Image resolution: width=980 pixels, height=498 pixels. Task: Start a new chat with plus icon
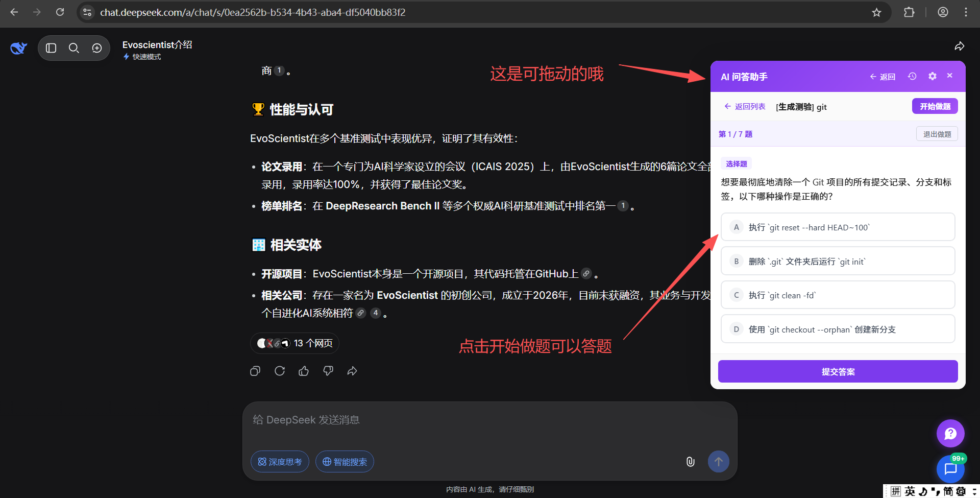[x=97, y=48]
